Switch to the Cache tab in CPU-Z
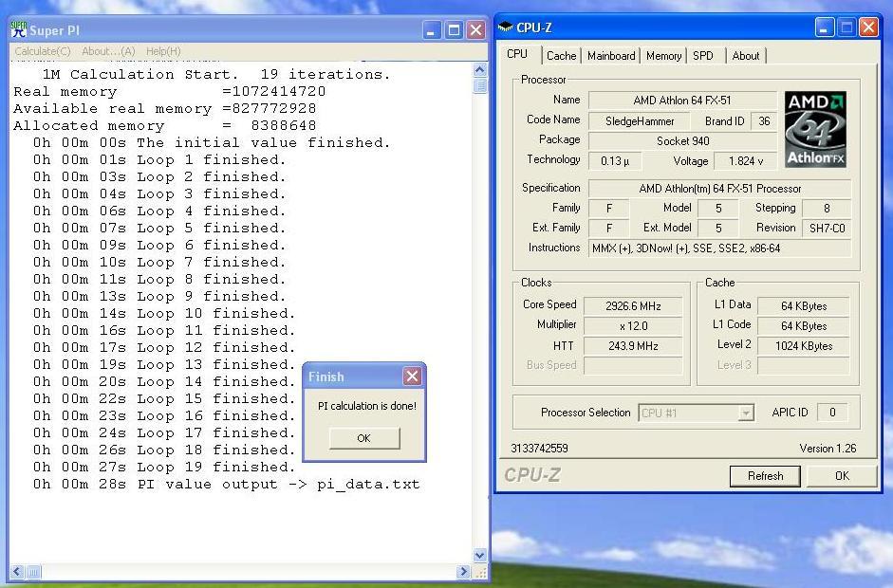893x588 pixels. 562,56
